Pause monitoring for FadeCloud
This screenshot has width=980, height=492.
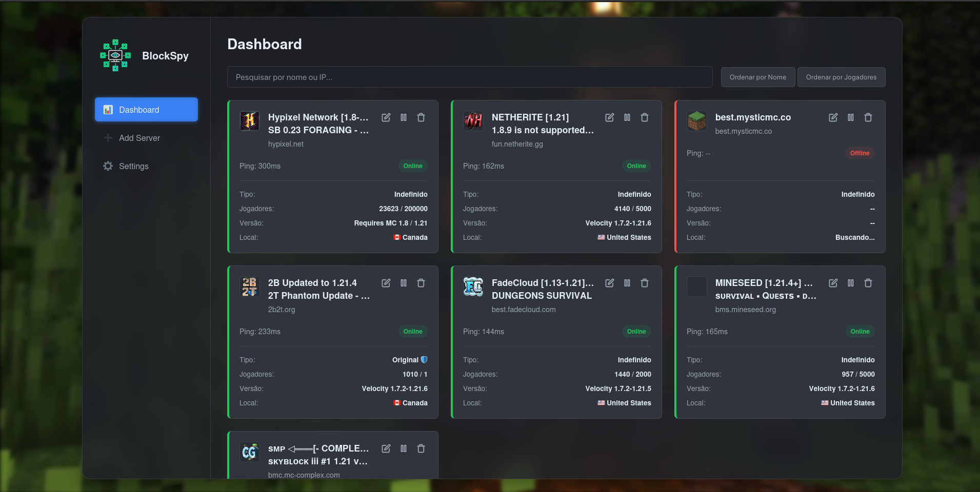coord(627,283)
